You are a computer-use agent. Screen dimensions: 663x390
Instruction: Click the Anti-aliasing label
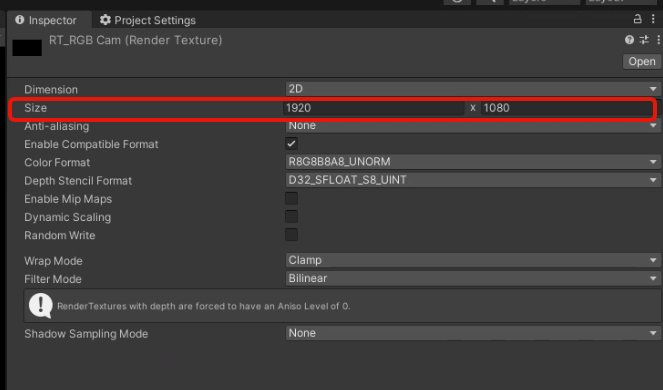click(x=57, y=126)
